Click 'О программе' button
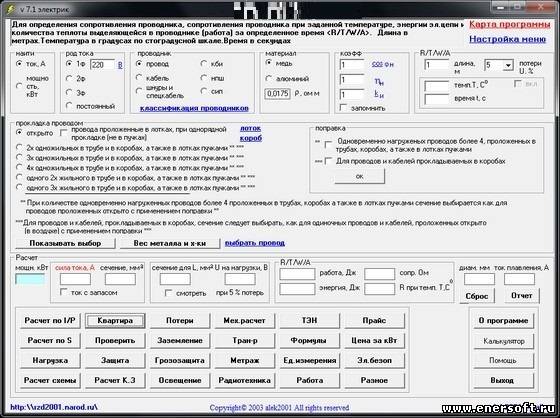Viewport: 560px width, 418px height. [503, 320]
